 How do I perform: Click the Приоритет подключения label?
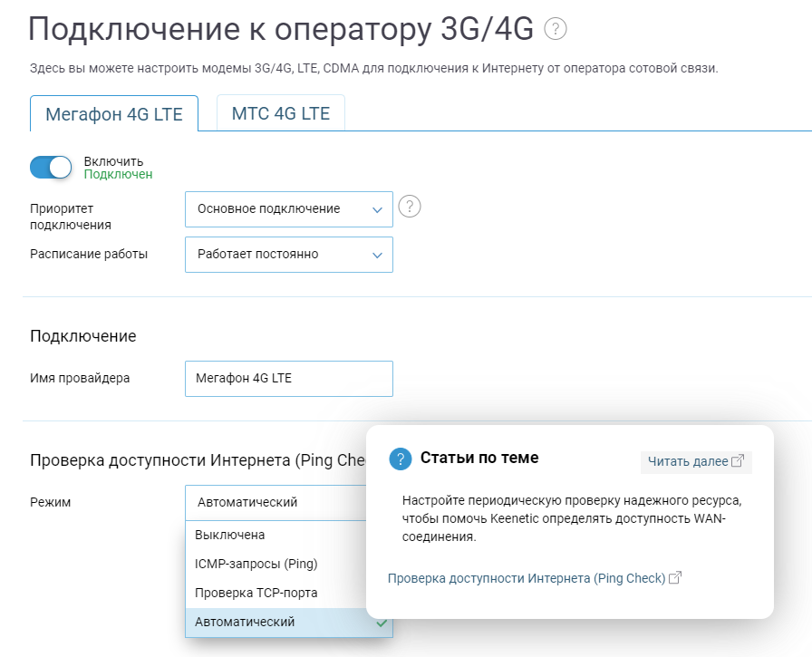71,217
